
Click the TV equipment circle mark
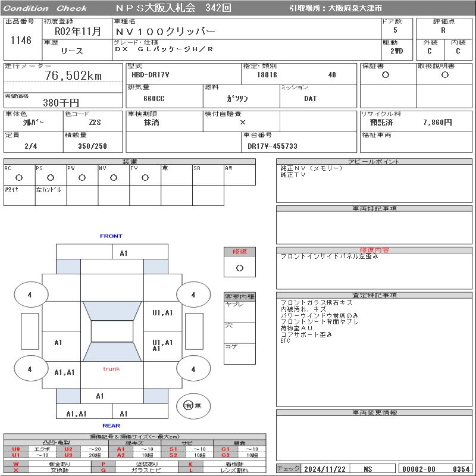[145, 177]
